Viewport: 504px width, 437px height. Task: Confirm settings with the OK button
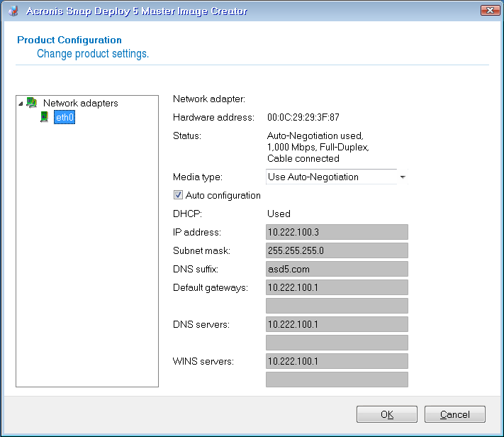tap(386, 414)
